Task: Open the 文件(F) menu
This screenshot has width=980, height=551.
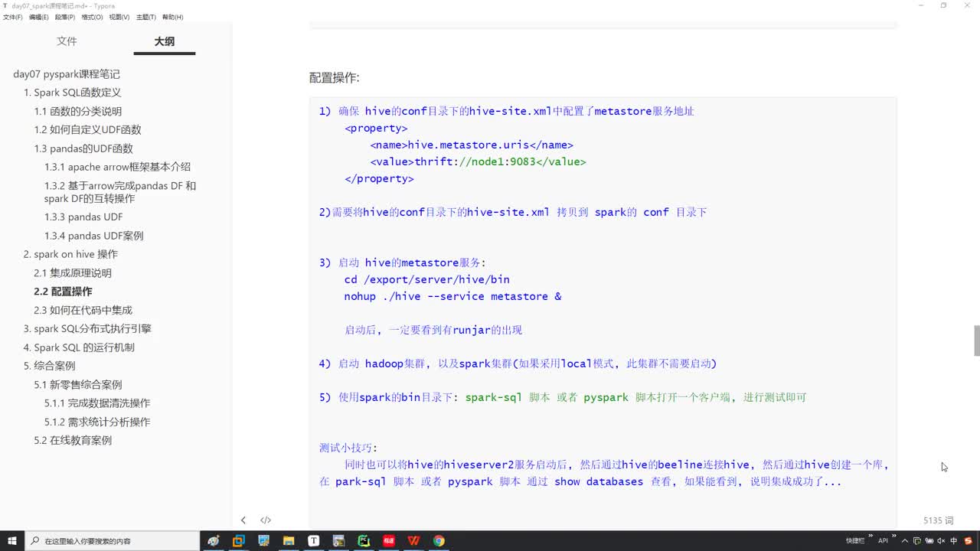Action: [x=12, y=17]
